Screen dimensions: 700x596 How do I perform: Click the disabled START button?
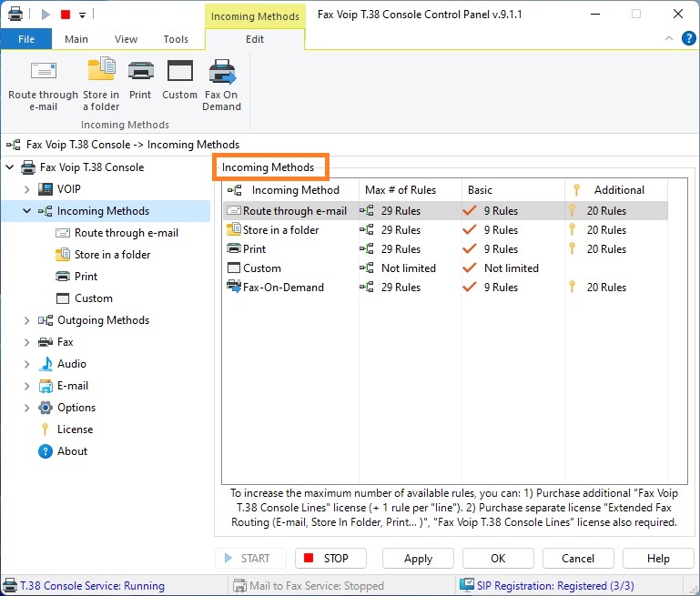coord(250,559)
